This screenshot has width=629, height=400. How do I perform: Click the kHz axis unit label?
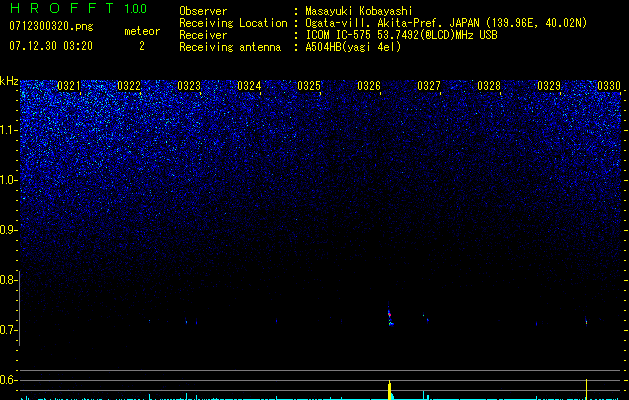[9, 81]
